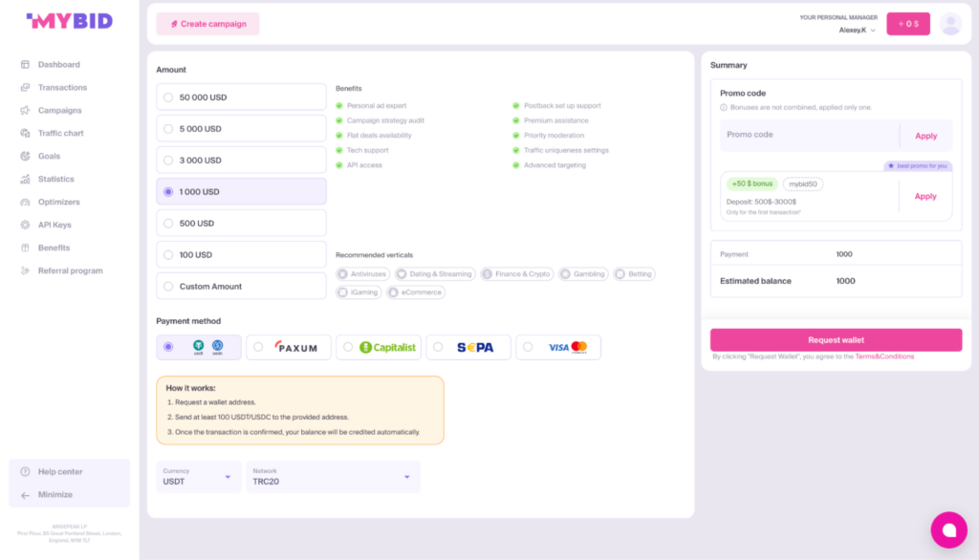Viewport: 979px width, 560px height.
Task: Open the Currency USDT dropdown
Action: click(198, 476)
